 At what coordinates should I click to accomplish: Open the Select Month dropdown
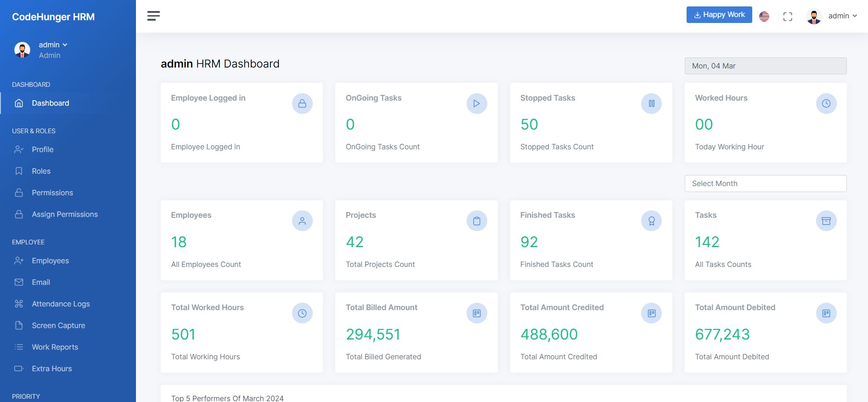click(x=765, y=183)
